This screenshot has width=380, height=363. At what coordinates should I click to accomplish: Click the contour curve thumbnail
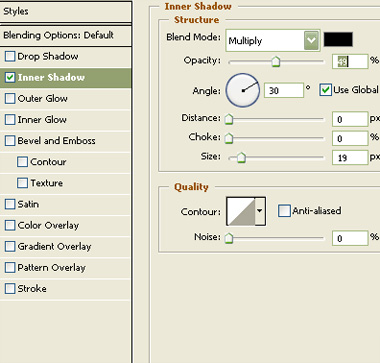coord(241,211)
